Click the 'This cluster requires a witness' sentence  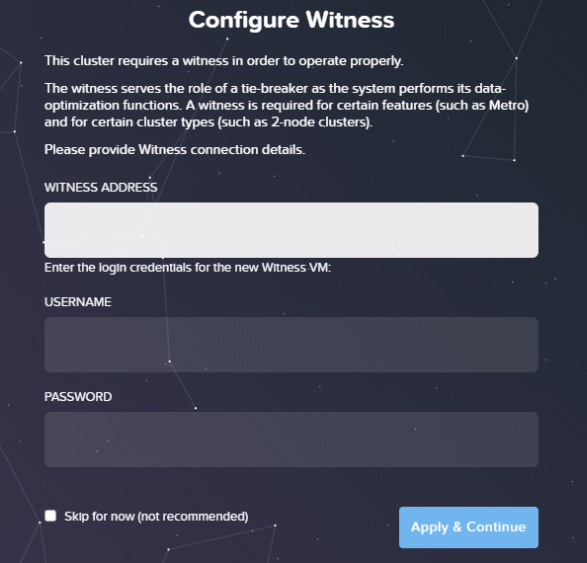point(224,61)
